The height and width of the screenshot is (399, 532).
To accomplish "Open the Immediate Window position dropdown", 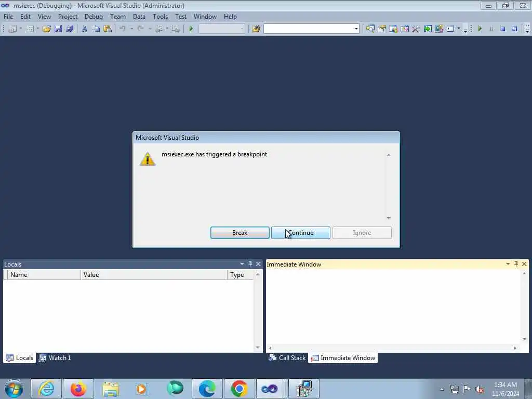I will [508, 264].
